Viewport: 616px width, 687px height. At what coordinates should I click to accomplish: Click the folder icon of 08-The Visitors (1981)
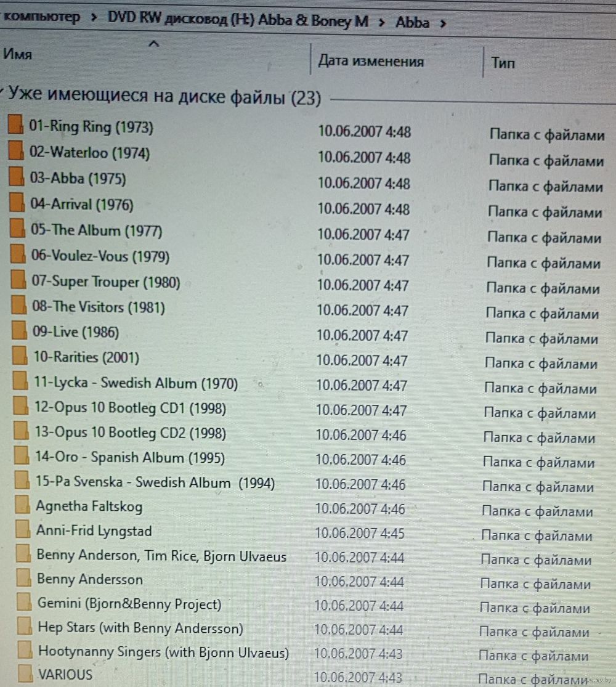click(x=19, y=304)
